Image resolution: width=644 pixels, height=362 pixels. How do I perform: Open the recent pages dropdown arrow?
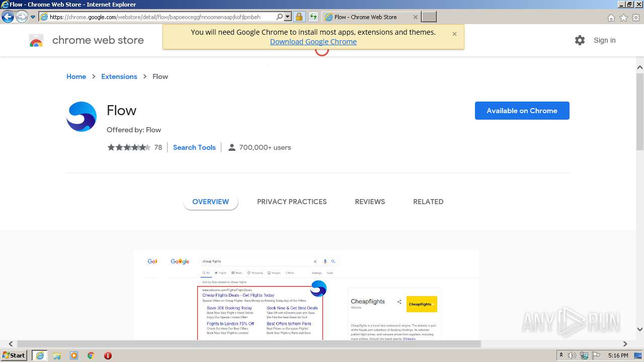coord(33,17)
